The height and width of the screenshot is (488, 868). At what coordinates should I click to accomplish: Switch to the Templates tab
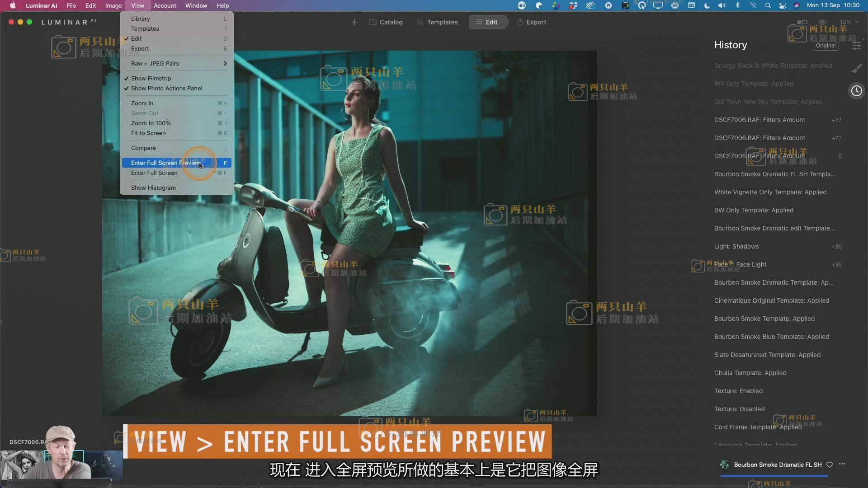(x=437, y=22)
